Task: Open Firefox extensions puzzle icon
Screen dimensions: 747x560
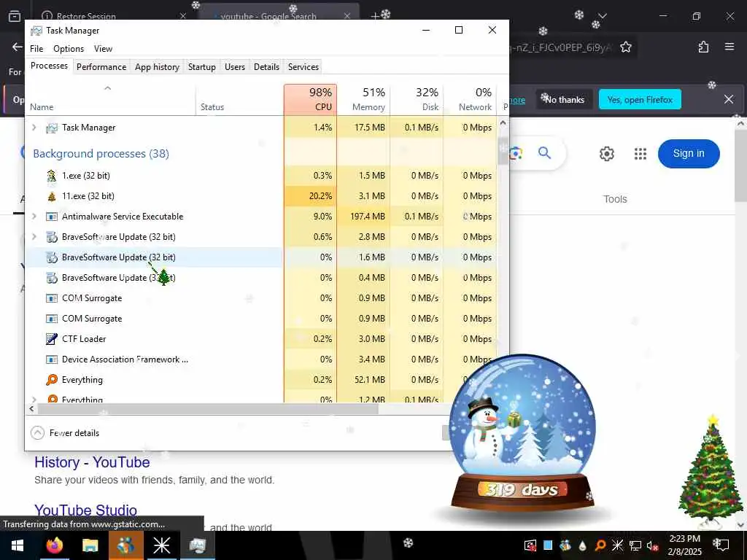Action: 703,47
